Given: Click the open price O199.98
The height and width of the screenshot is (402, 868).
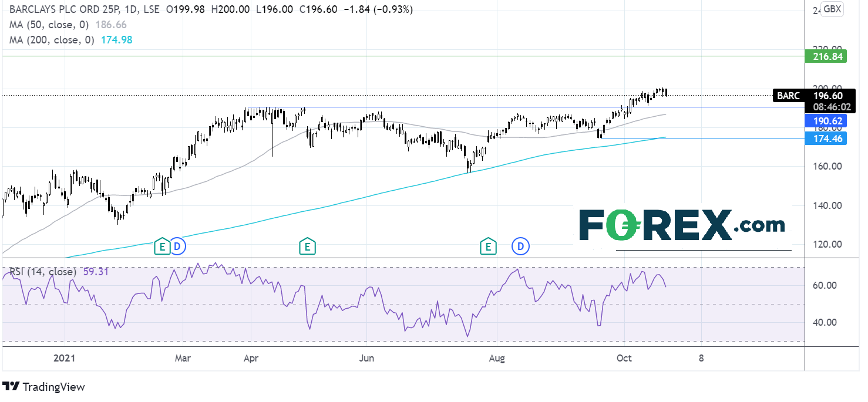Looking at the screenshot, I should [186, 9].
